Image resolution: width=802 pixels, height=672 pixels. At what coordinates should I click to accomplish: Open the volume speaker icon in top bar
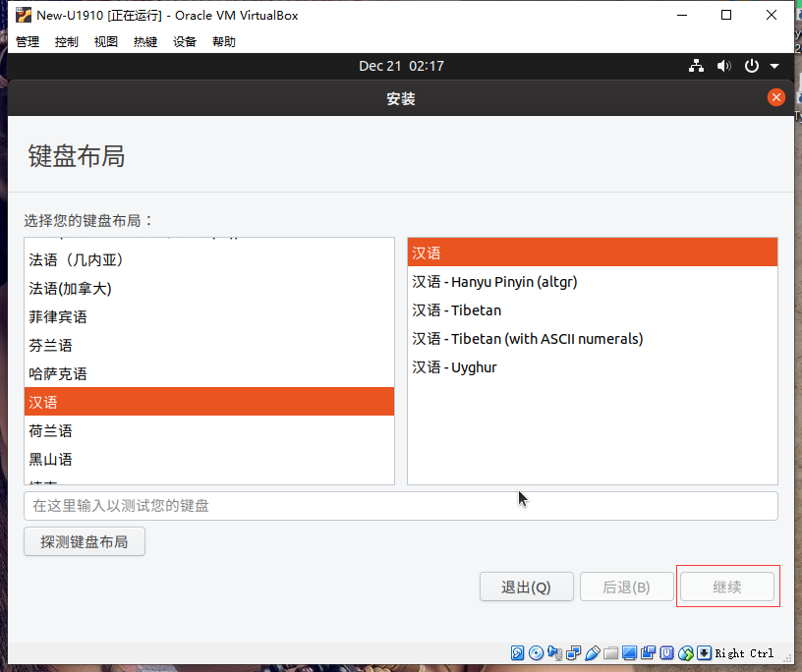tap(723, 66)
